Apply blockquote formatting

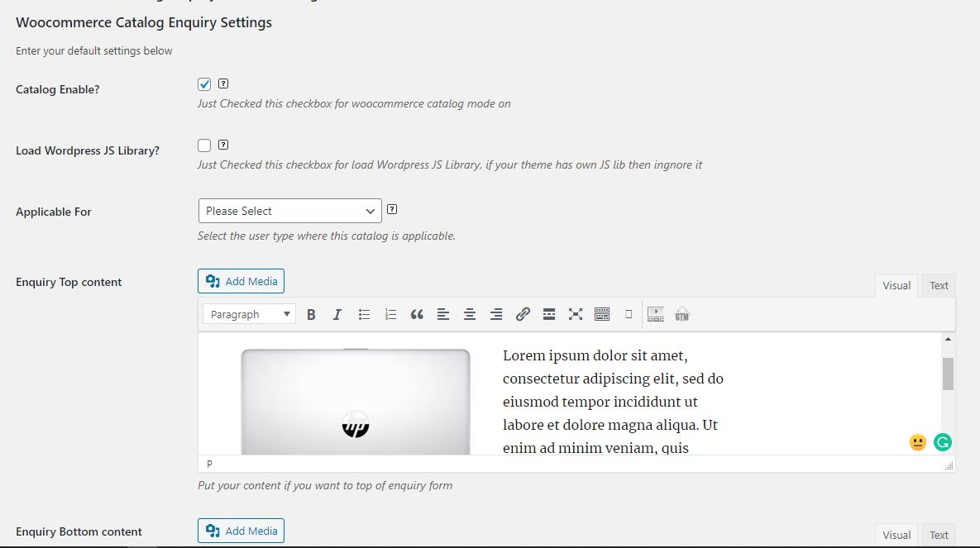[417, 314]
